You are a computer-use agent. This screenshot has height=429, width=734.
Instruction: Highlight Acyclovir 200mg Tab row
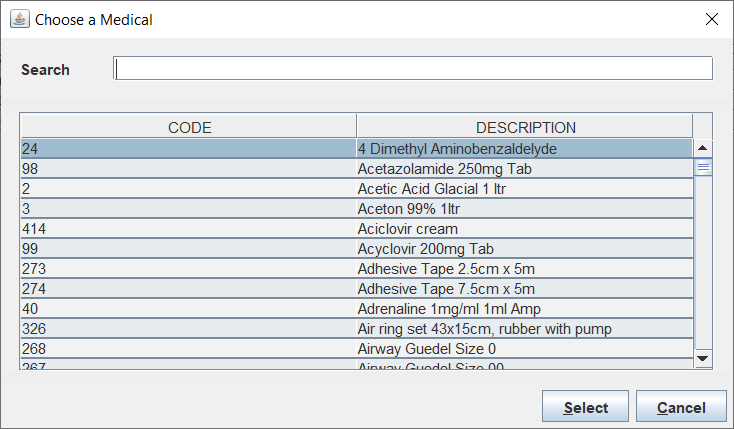(x=428, y=248)
